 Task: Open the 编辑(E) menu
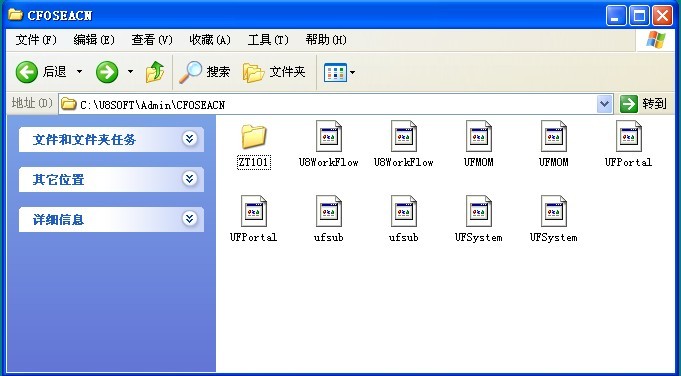coord(94,40)
